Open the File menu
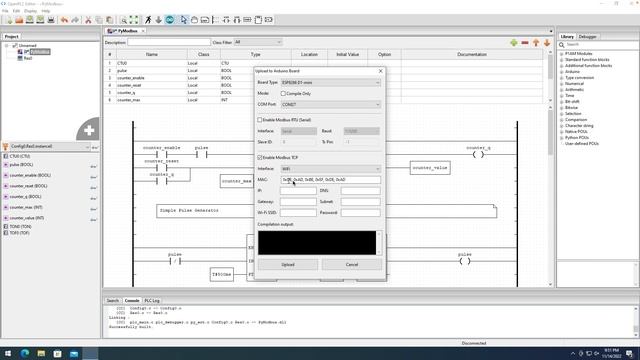The height and width of the screenshot is (360, 640). [x=5, y=11]
